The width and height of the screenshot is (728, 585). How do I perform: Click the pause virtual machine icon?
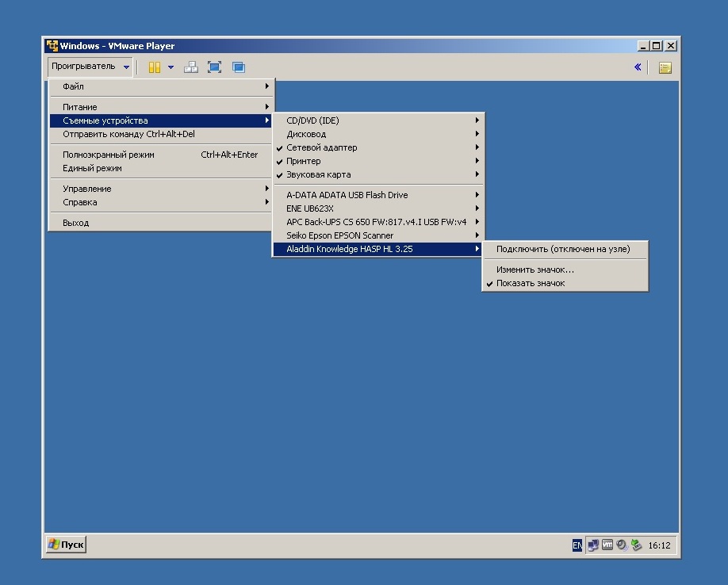154,67
